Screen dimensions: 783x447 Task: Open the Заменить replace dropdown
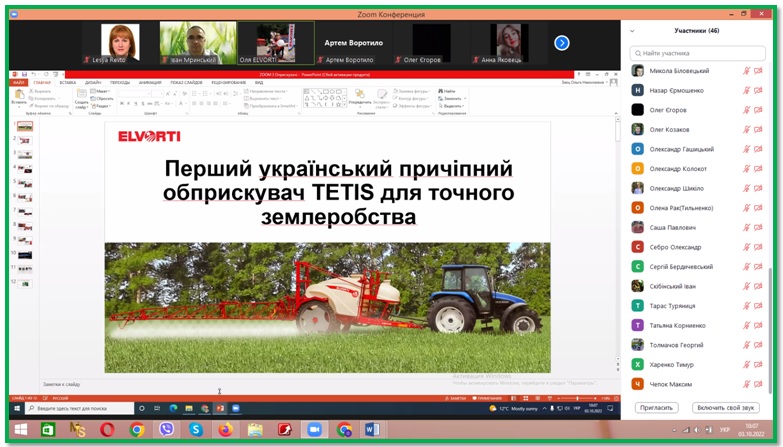(x=452, y=98)
